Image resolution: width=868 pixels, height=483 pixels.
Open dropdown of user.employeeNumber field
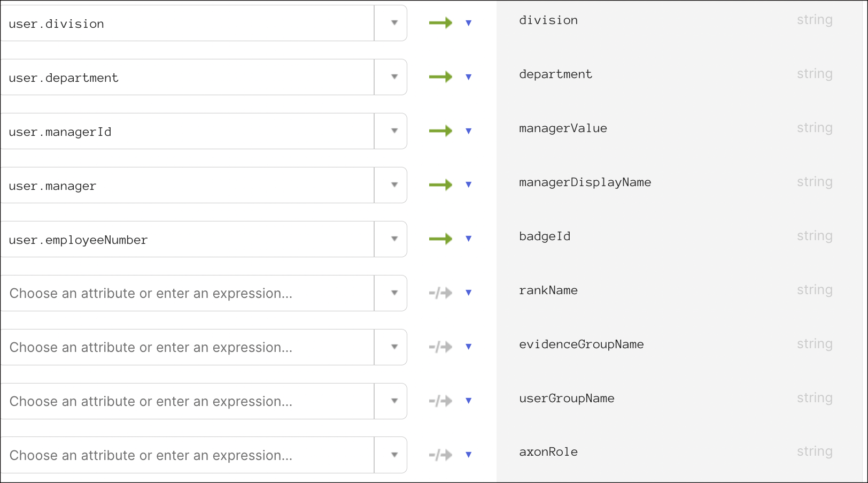pyautogui.click(x=394, y=239)
